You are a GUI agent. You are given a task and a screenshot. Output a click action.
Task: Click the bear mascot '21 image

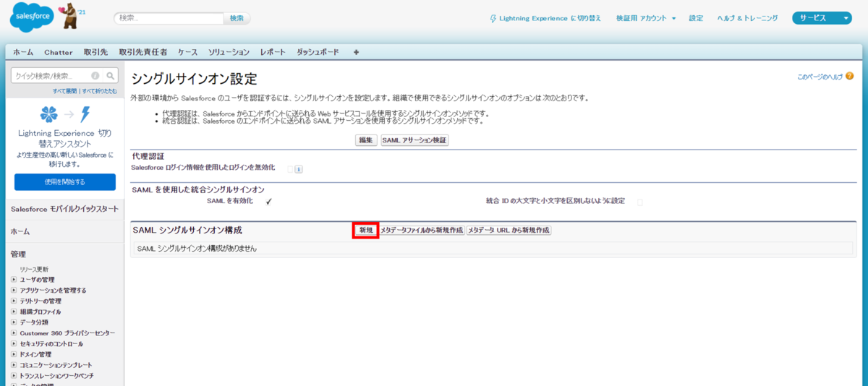coord(73,16)
